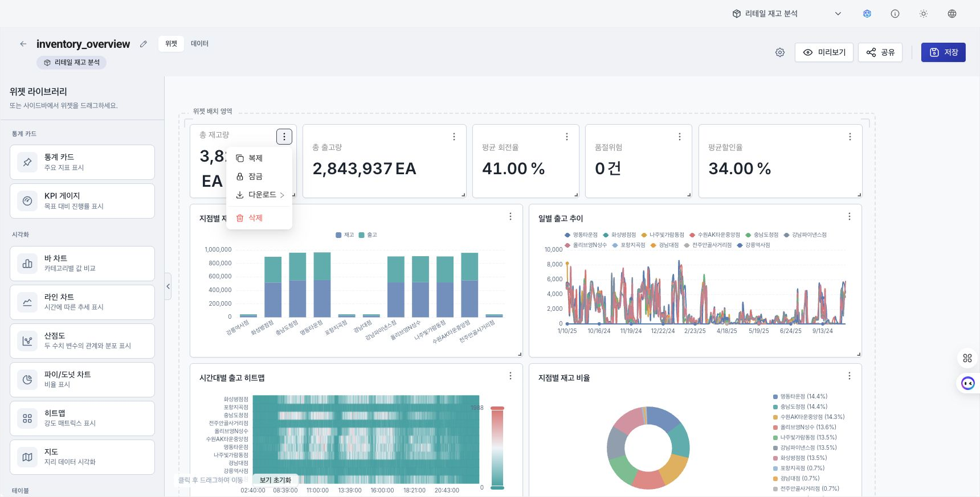Toggle 화성병점점 series in line chart legend
980x497 pixels.
[619, 235]
